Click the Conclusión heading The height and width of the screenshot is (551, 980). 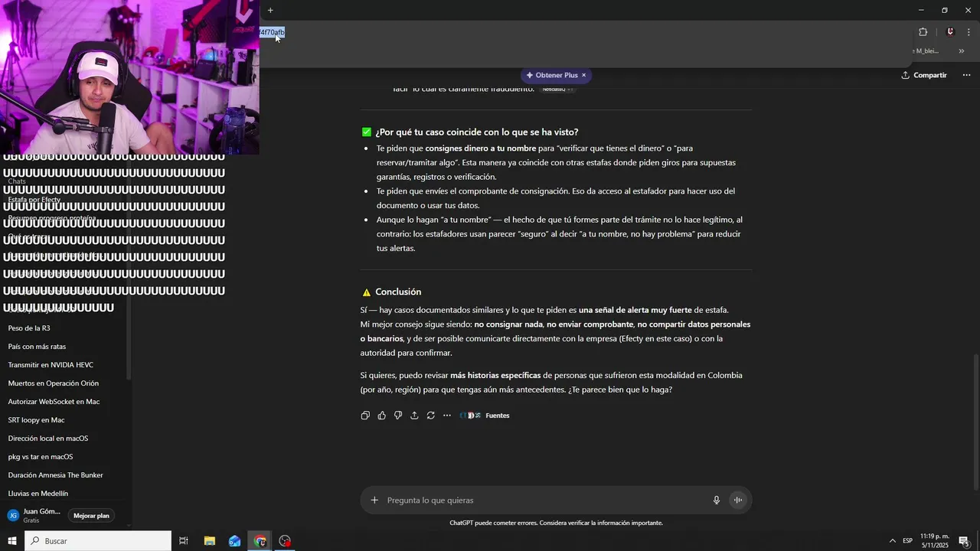(x=398, y=292)
